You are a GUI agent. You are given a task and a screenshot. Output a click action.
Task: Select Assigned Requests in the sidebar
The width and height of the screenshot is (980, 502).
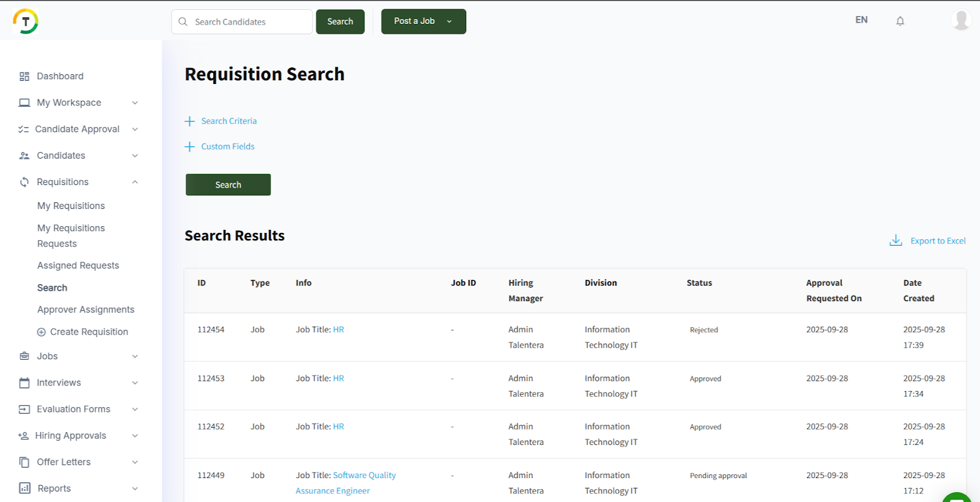click(x=78, y=265)
